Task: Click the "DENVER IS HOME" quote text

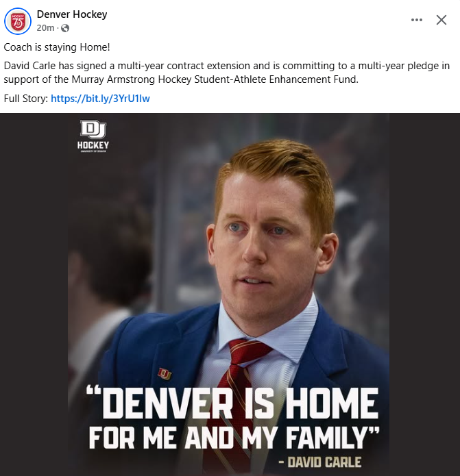Action: click(x=232, y=403)
